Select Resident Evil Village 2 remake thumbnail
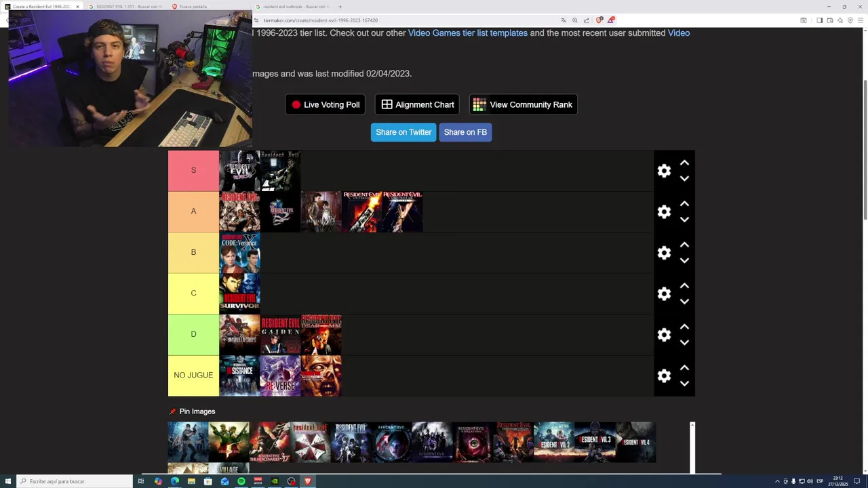 pyautogui.click(x=554, y=442)
